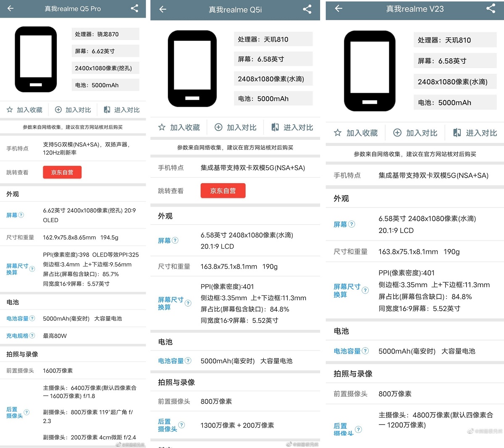
Task: Open 充电规格 link on realme Q5 Pro
Action: pyautogui.click(x=17, y=336)
